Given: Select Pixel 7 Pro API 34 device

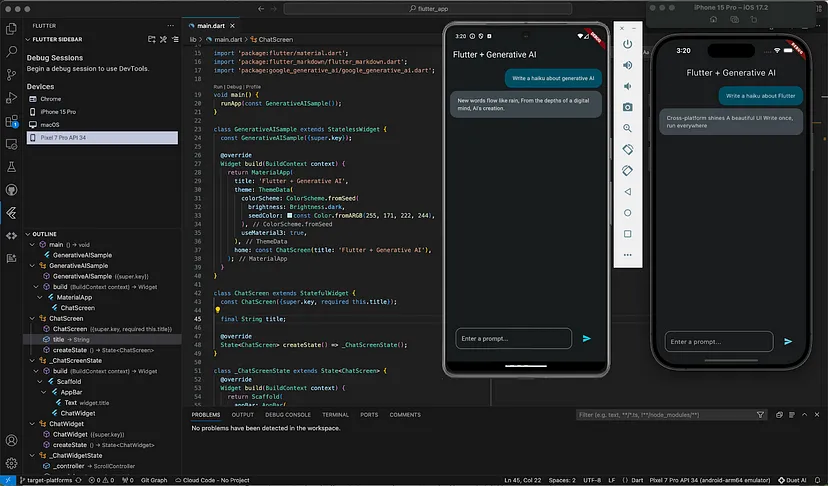Looking at the screenshot, I should click(x=102, y=137).
